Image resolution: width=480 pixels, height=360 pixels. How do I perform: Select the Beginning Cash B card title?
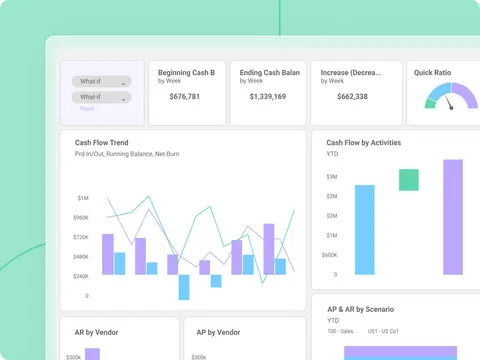pyautogui.click(x=186, y=72)
